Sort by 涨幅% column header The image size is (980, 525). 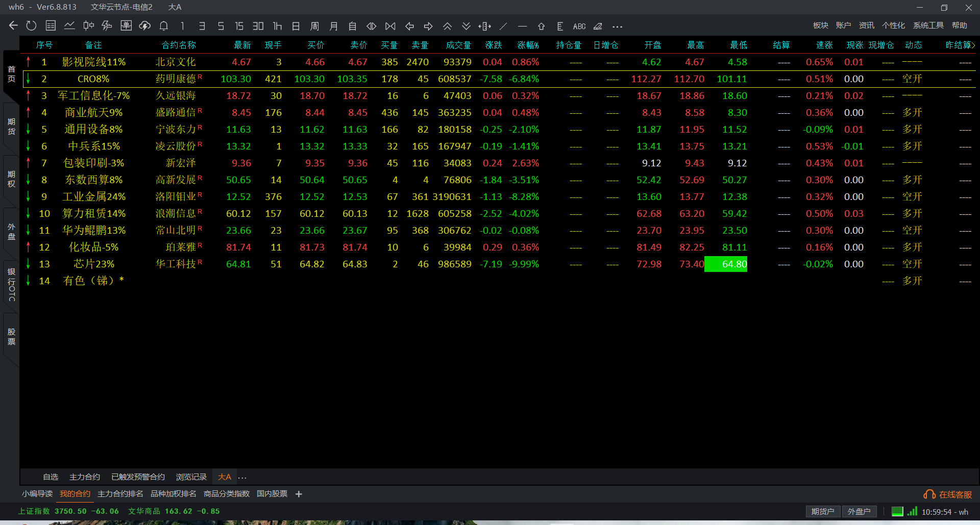pos(528,45)
